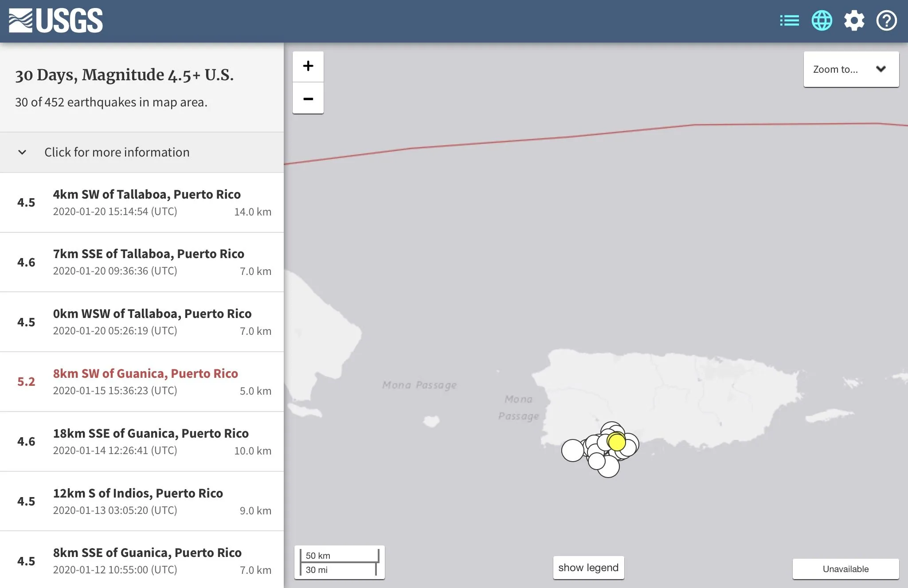Image resolution: width=908 pixels, height=588 pixels.
Task: Toggle the earthquake list view icon
Action: click(789, 21)
